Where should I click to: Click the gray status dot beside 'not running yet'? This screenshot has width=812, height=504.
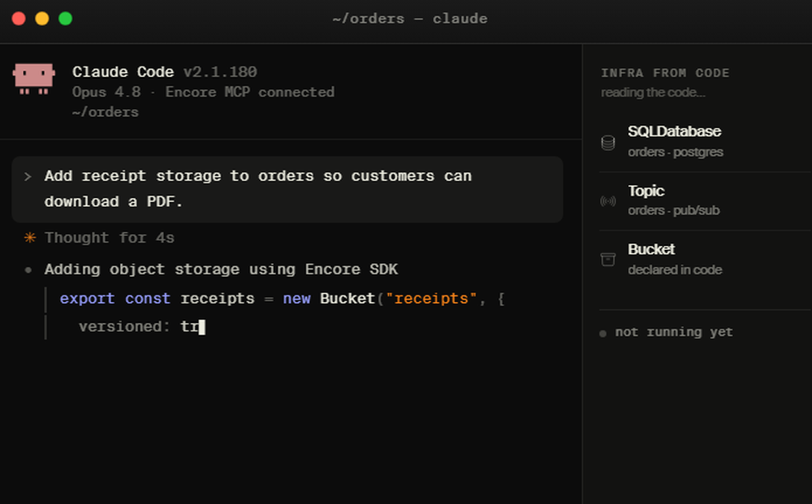[603, 334]
